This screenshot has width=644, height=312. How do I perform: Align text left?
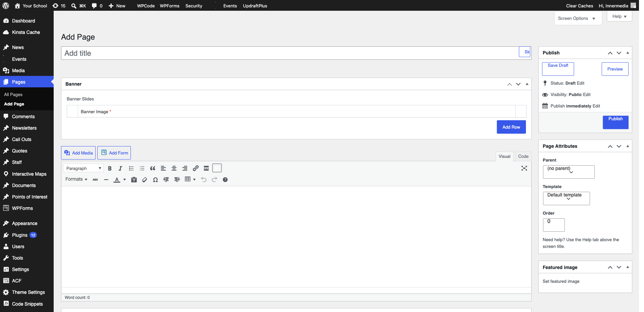[163, 168]
